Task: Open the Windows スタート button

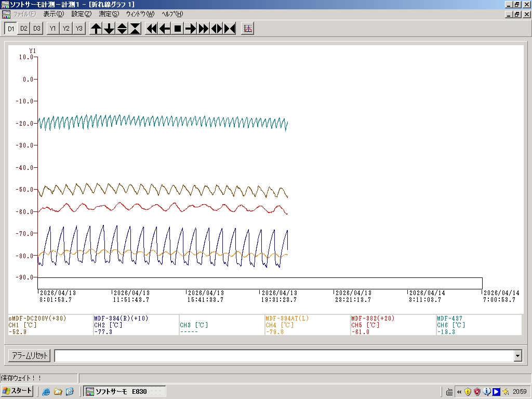Action: (18, 391)
